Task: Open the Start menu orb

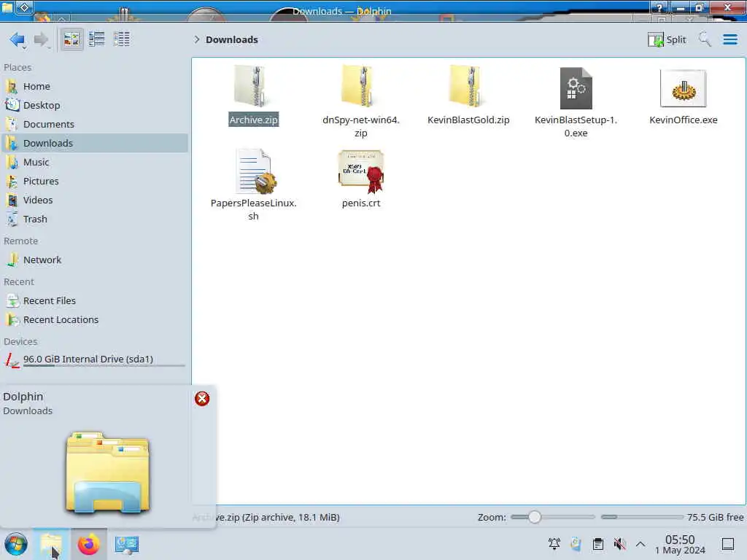Action: [16, 544]
